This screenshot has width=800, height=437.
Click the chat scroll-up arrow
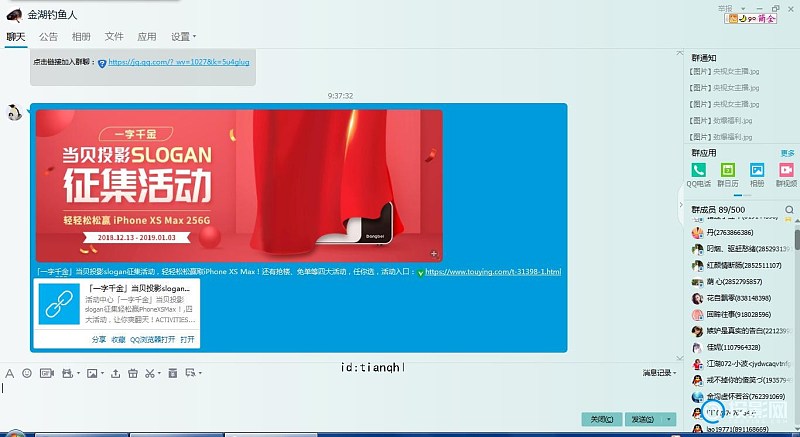680,53
